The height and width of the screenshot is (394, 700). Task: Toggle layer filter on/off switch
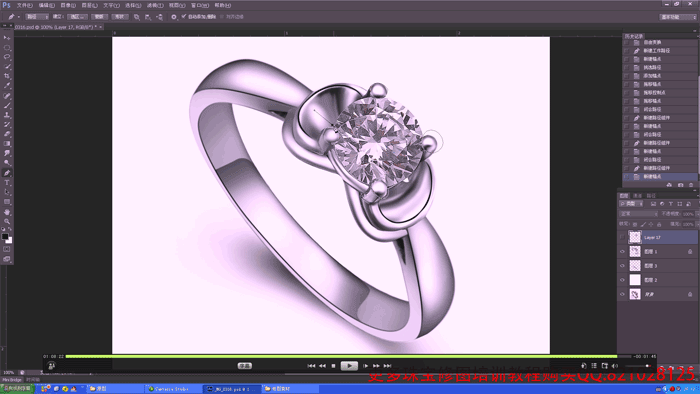tap(698, 203)
